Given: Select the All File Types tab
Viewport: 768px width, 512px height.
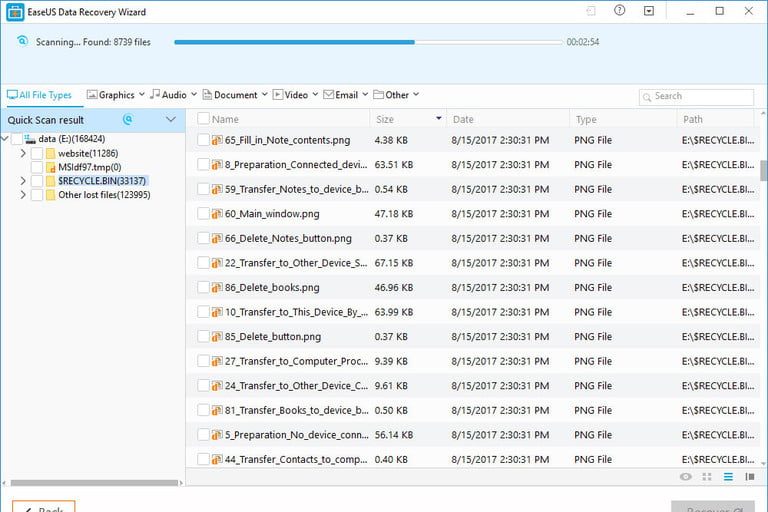Looking at the screenshot, I should point(40,95).
